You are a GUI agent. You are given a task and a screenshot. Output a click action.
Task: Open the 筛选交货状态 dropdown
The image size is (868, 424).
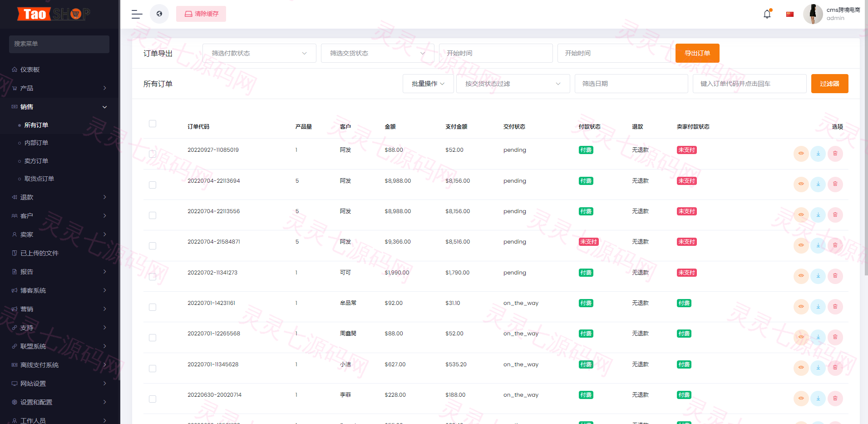(x=378, y=53)
